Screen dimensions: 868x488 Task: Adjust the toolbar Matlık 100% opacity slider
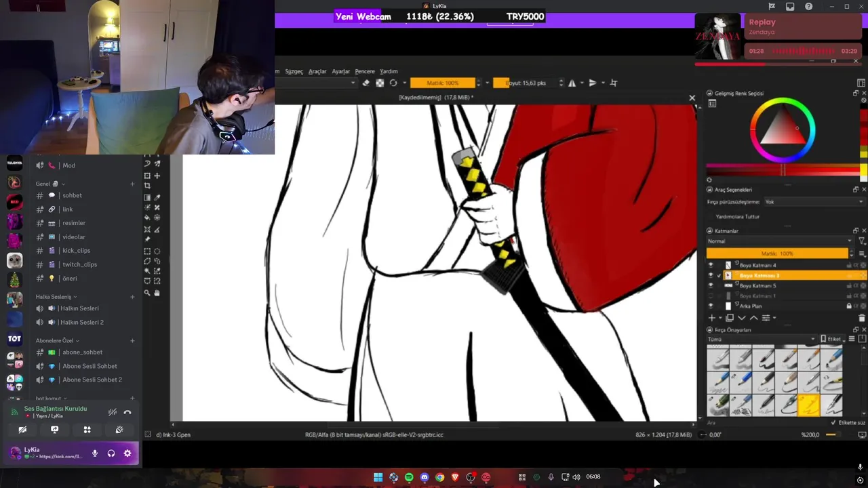pos(442,83)
